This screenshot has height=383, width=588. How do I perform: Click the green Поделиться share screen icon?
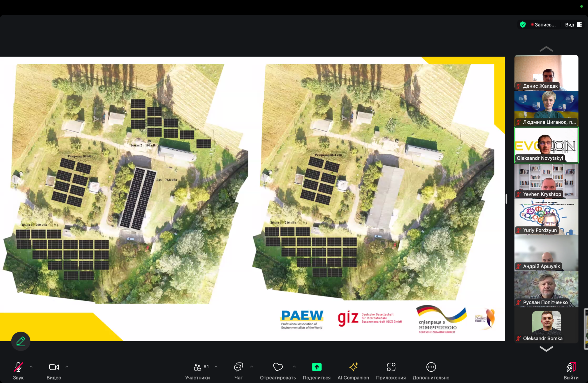pyautogui.click(x=316, y=367)
